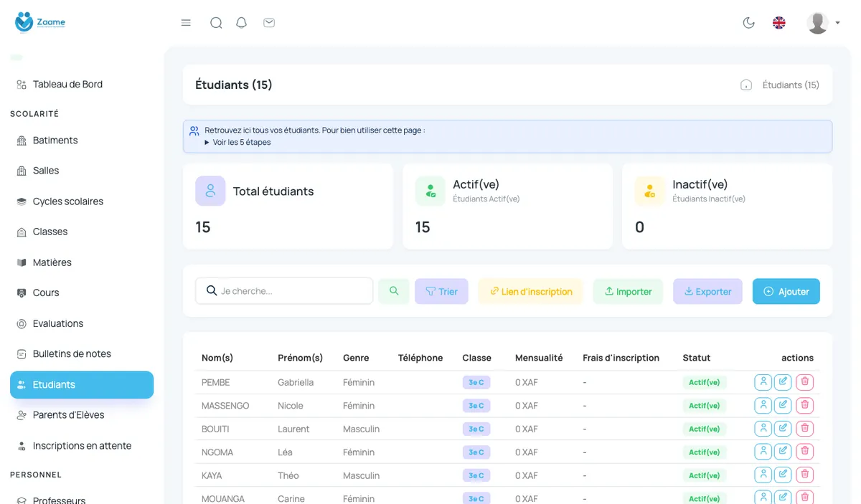Viewport: 861px width, 504px height.
Task: Go to Parents d'Elèves
Action: [x=82, y=414]
